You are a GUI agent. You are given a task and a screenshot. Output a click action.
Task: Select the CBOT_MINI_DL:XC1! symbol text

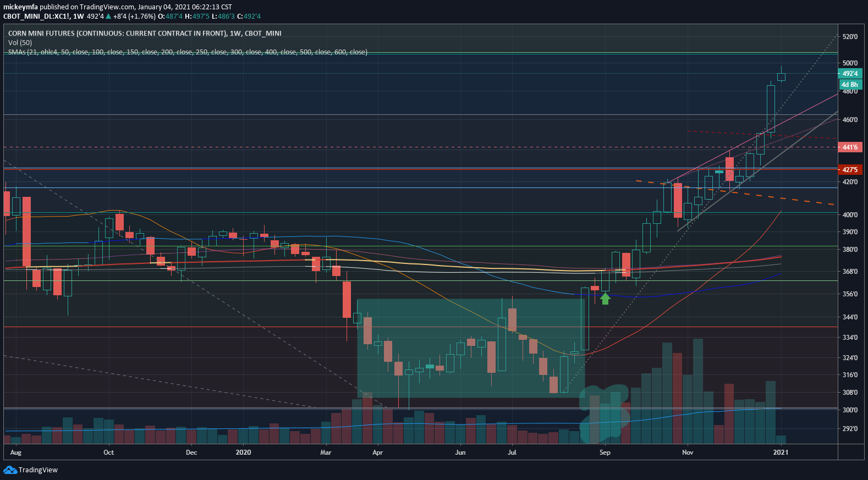click(x=36, y=16)
